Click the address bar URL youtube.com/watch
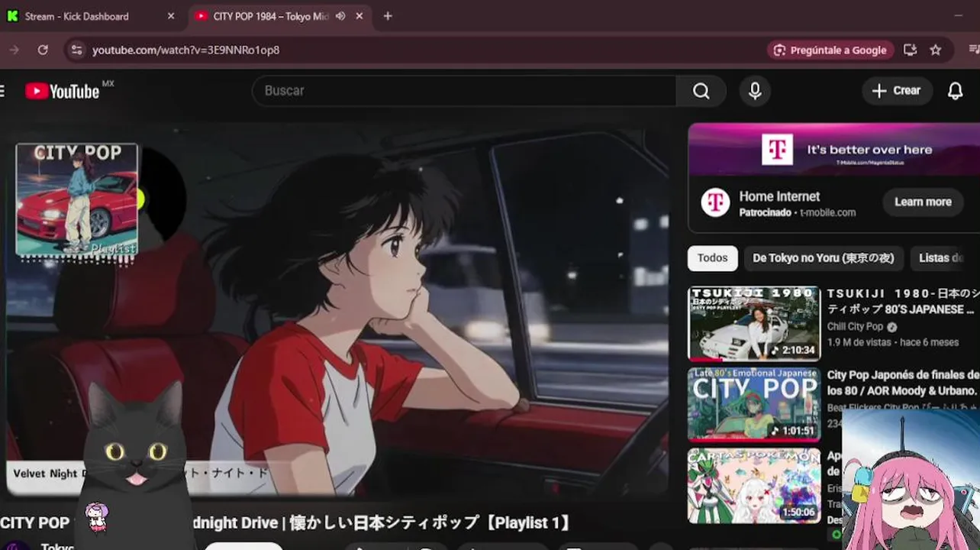 tap(185, 50)
